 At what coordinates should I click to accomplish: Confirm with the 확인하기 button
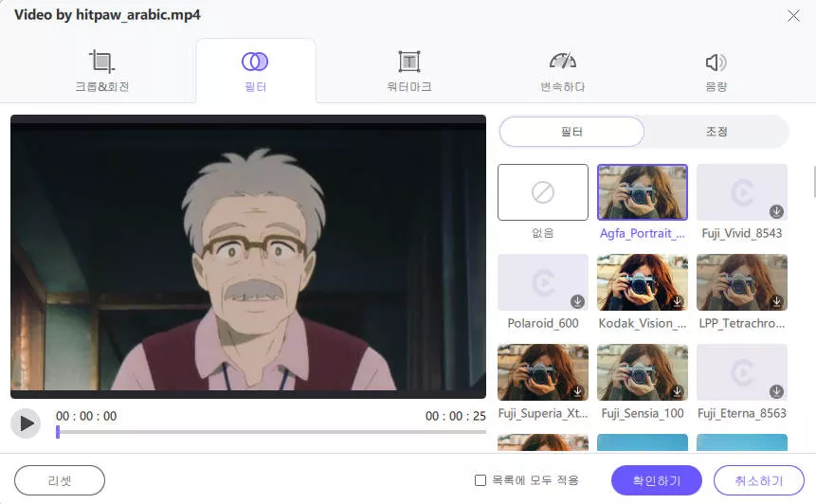[x=656, y=480]
